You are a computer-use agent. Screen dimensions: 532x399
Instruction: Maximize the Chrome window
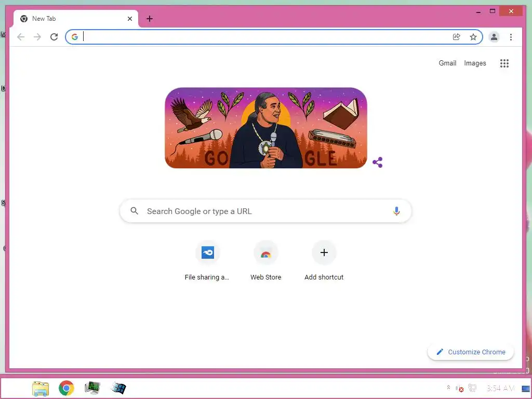tap(493, 11)
